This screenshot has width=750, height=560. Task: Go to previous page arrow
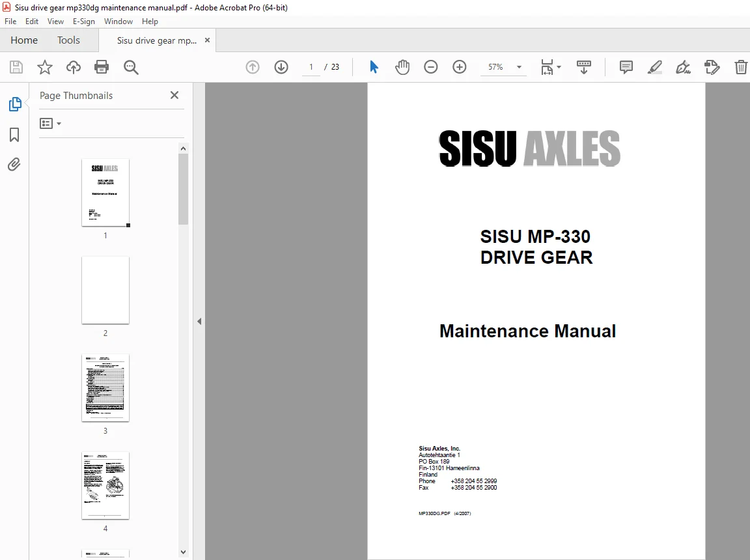253,67
